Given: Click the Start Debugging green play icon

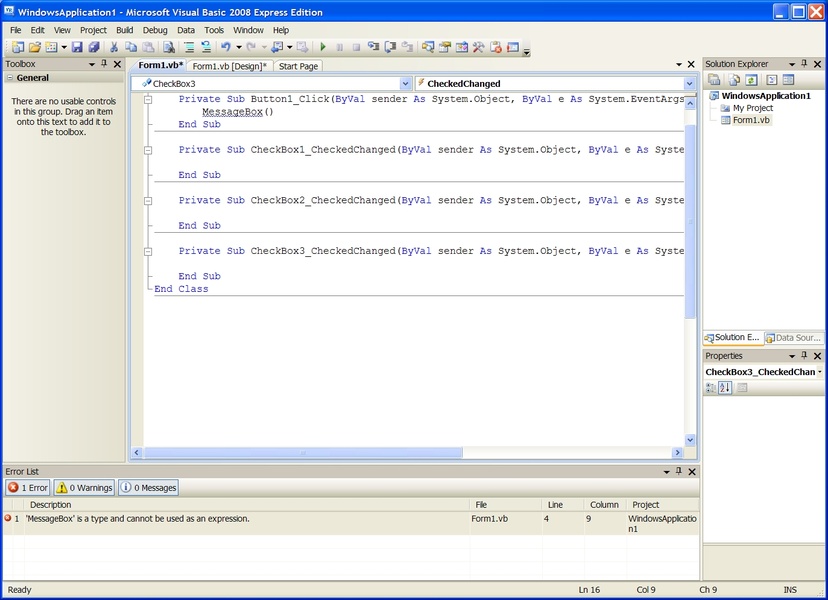Looking at the screenshot, I should (x=323, y=47).
